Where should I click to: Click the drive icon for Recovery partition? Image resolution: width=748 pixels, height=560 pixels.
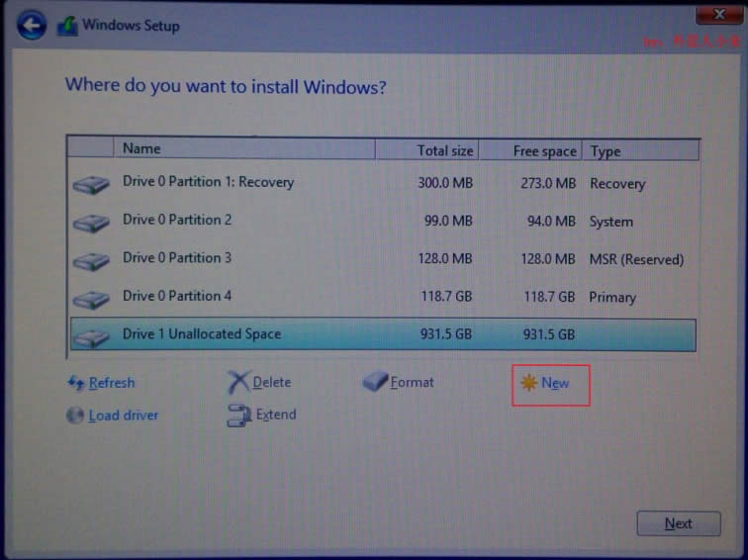coord(91,185)
